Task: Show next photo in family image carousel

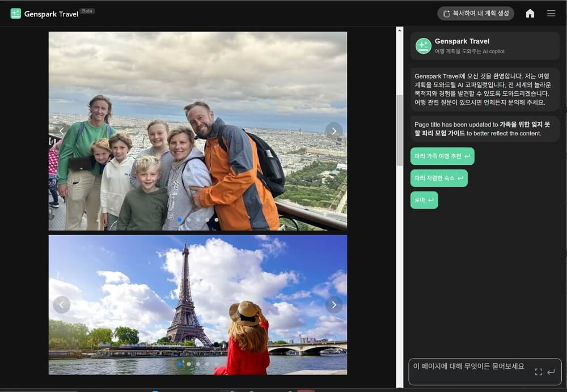Action: coord(334,131)
